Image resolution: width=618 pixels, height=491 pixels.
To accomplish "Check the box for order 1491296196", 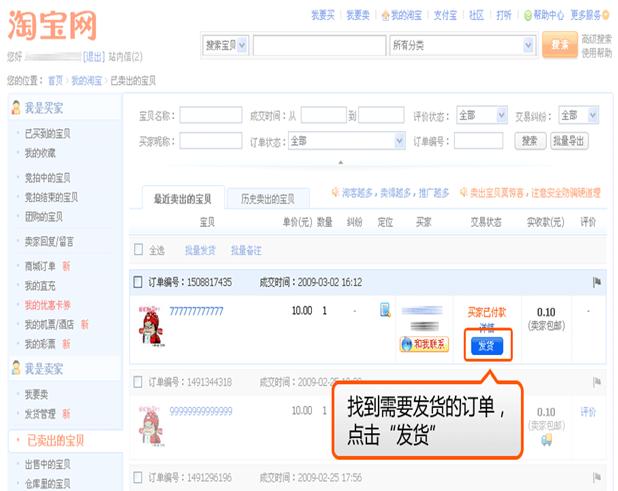I will (x=138, y=477).
